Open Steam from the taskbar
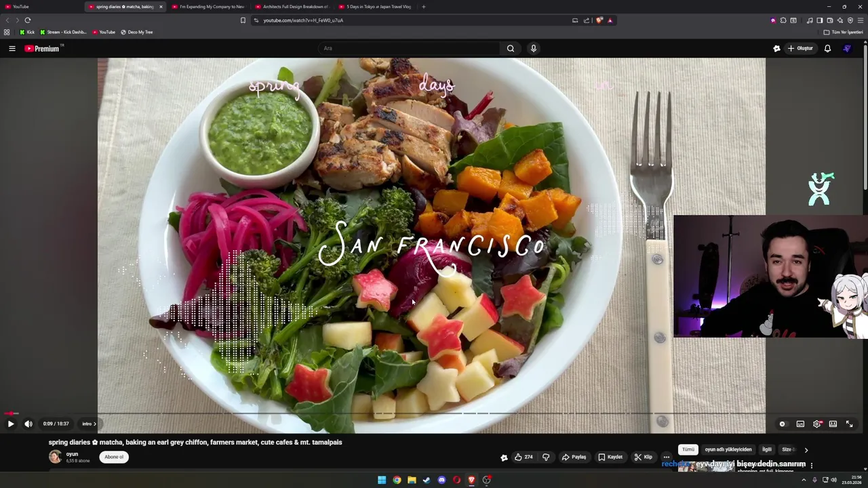This screenshot has width=868, height=488. tap(427, 480)
